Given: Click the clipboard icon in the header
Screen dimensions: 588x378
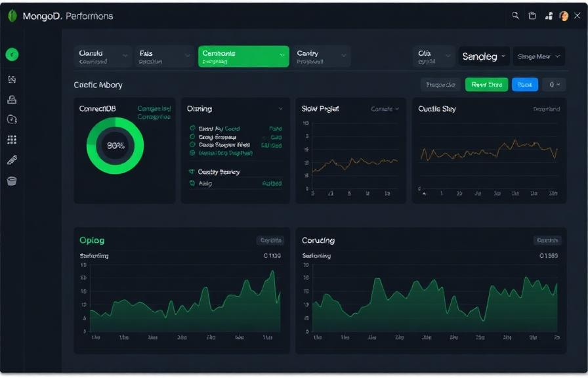Looking at the screenshot, I should [532, 14].
